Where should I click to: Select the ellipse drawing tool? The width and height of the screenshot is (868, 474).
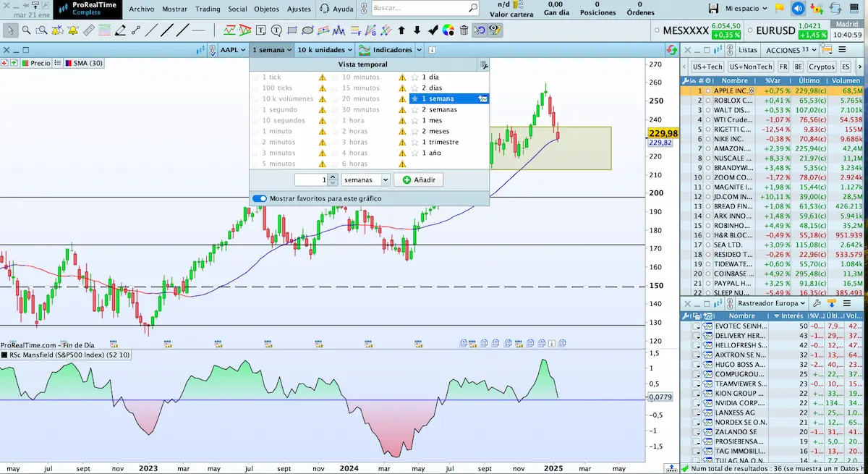307,30
